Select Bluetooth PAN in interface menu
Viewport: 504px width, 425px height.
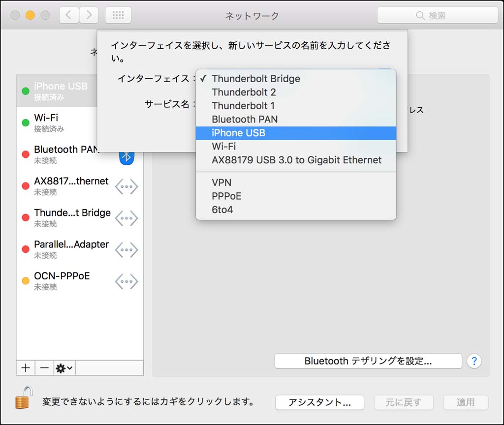pyautogui.click(x=296, y=119)
